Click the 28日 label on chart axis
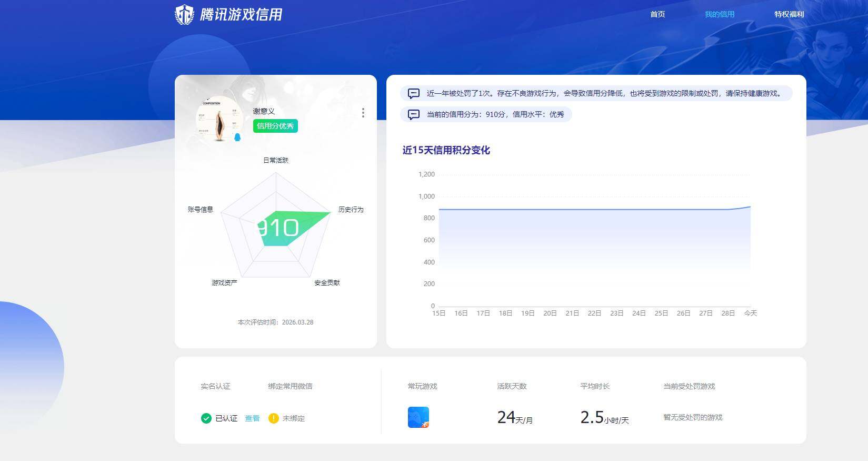Viewport: 868px width, 461px height. pos(728,313)
